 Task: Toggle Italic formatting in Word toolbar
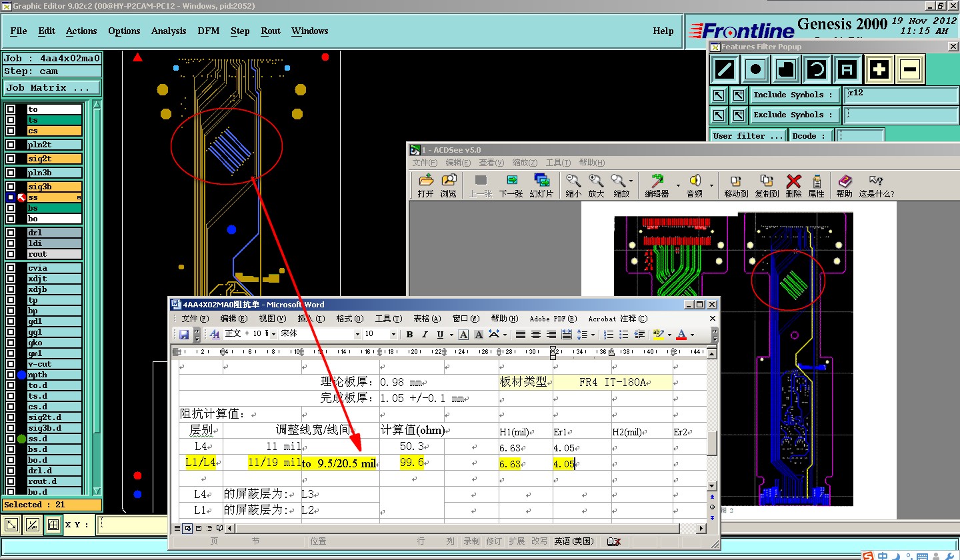click(425, 335)
